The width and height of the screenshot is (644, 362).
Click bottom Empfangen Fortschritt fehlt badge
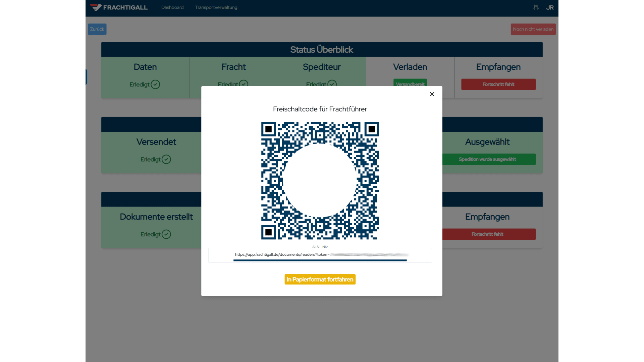(x=487, y=234)
